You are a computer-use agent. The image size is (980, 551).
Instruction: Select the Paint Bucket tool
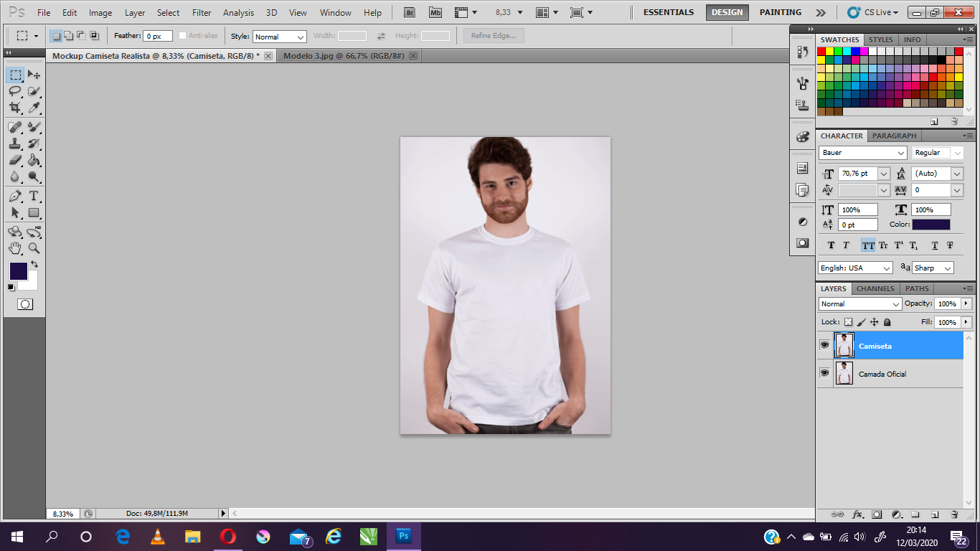34,160
